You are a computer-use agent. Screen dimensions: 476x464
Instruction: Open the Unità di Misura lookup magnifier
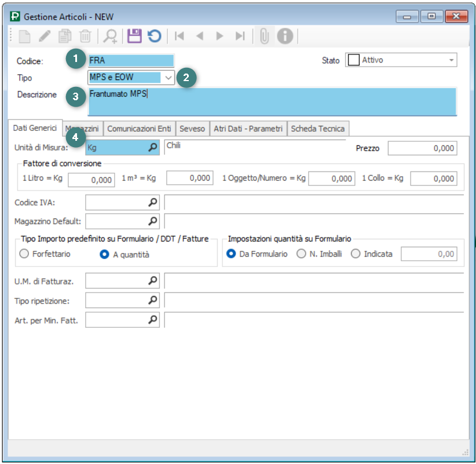point(152,148)
